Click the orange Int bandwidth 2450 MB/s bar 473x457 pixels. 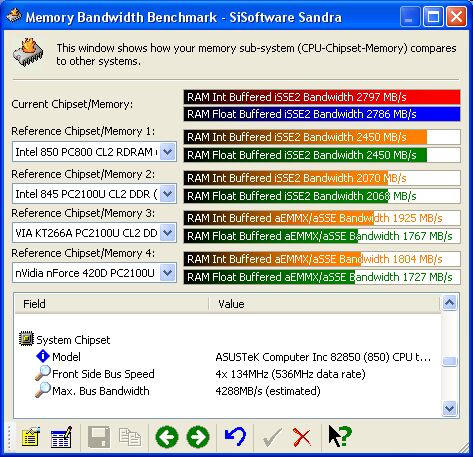click(x=322, y=137)
